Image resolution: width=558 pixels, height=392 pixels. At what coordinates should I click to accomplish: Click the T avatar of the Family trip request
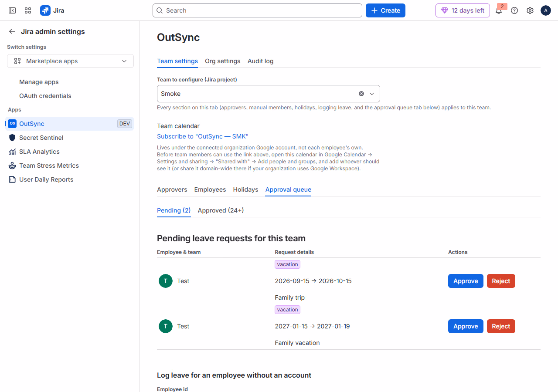166,281
